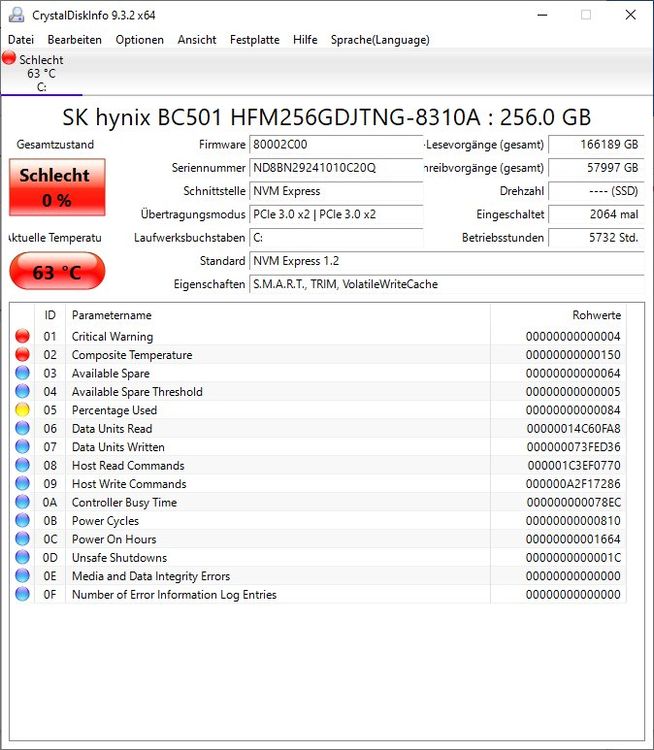
Task: Click blue status icon of Host Read Commands row
Action: (x=22, y=465)
